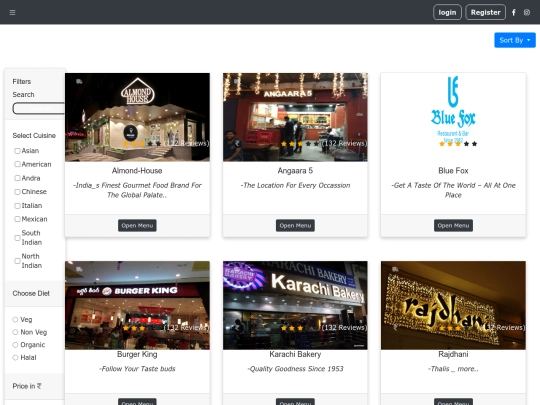
Task: Click the Angaara 5 restaurant photo
Action: point(295,117)
